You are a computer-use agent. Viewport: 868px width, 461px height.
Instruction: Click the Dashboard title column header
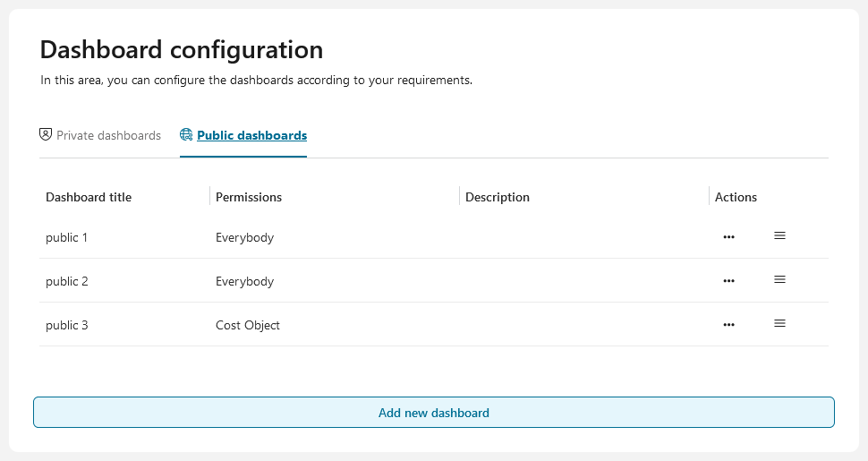(89, 197)
